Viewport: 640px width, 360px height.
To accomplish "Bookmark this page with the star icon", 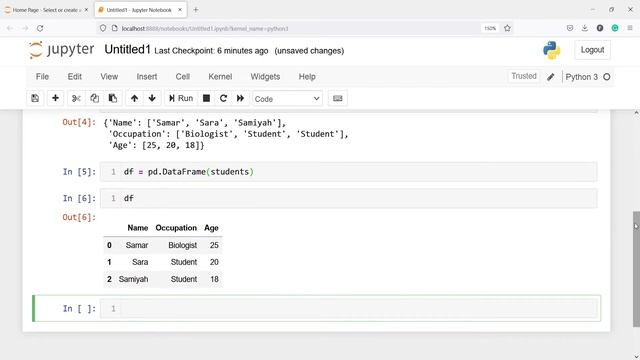I will [x=507, y=28].
